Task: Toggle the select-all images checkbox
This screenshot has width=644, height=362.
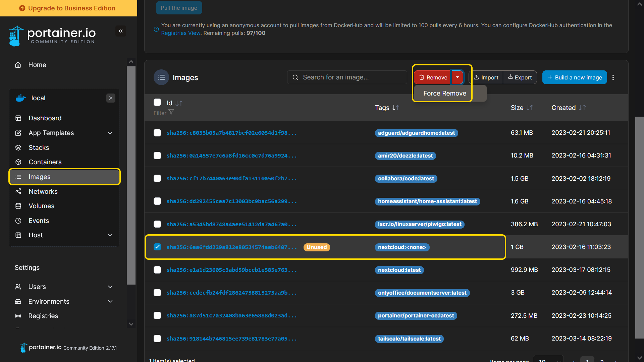Action: (x=157, y=102)
